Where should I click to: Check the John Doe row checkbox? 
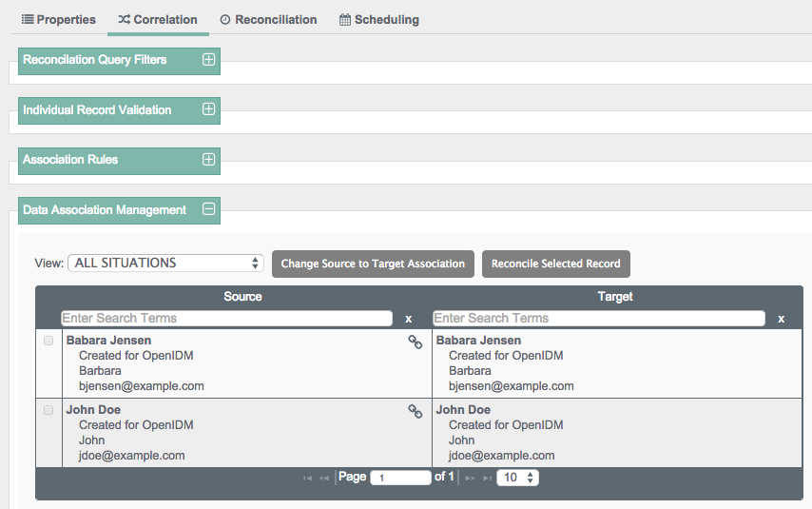(x=48, y=410)
